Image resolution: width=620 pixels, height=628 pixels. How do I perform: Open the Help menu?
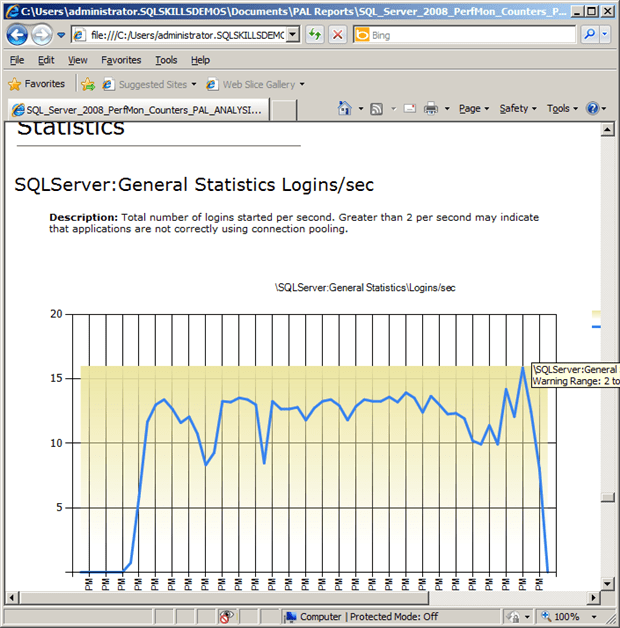(x=200, y=60)
